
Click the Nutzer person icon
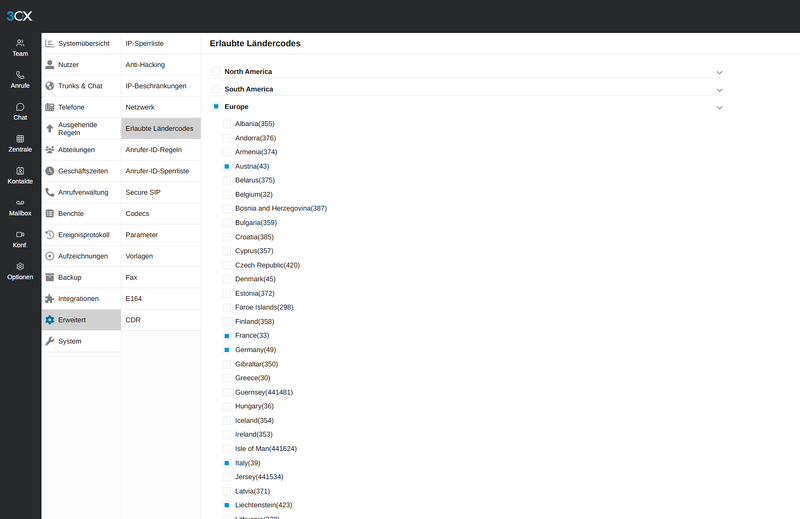tap(49, 65)
